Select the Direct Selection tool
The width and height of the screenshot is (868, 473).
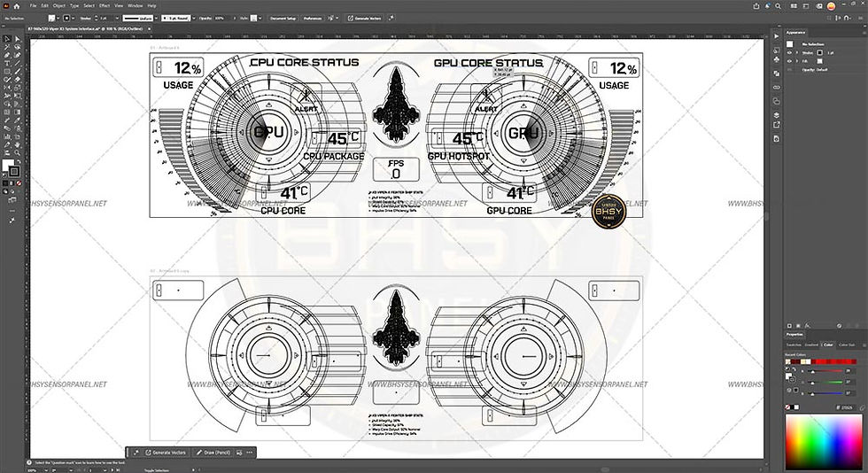[x=17, y=39]
